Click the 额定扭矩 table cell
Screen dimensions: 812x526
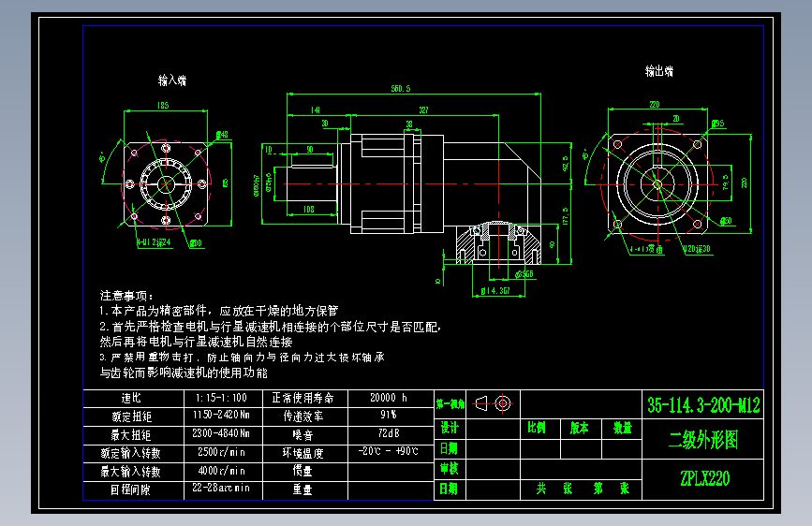coord(134,416)
